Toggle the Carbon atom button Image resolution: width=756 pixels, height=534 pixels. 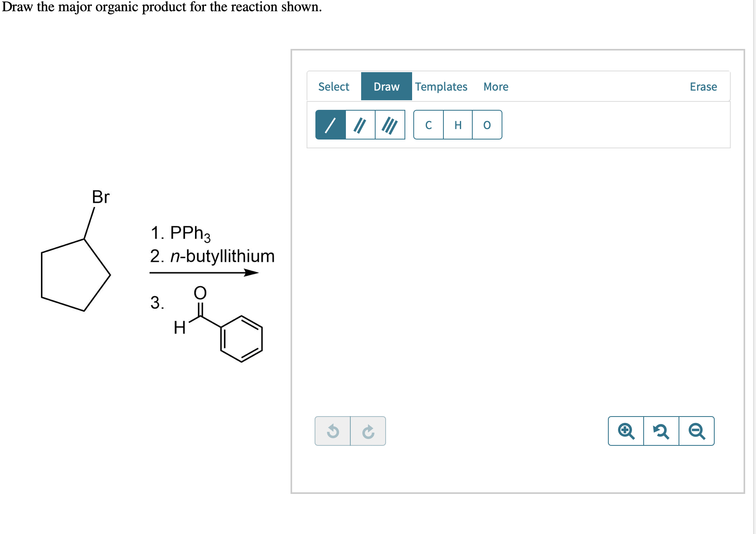[x=428, y=125]
